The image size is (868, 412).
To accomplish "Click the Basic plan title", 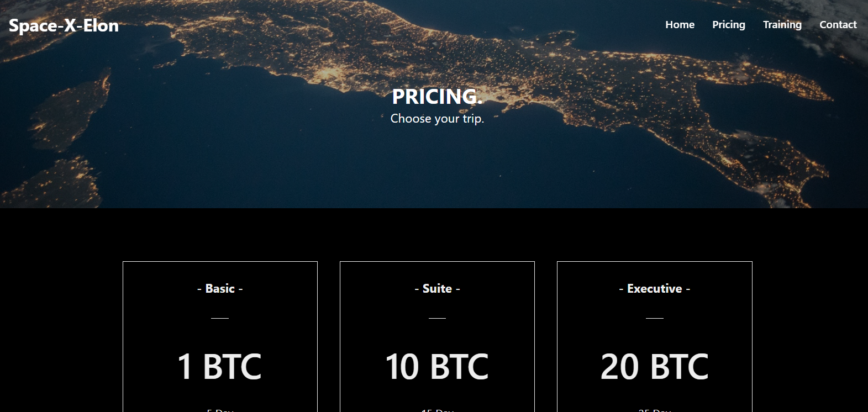I will [220, 288].
